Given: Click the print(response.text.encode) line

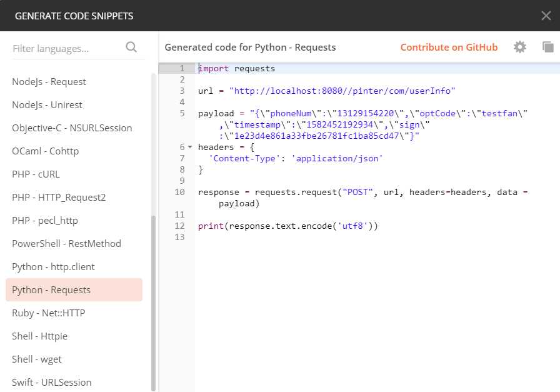Looking at the screenshot, I should point(288,226).
